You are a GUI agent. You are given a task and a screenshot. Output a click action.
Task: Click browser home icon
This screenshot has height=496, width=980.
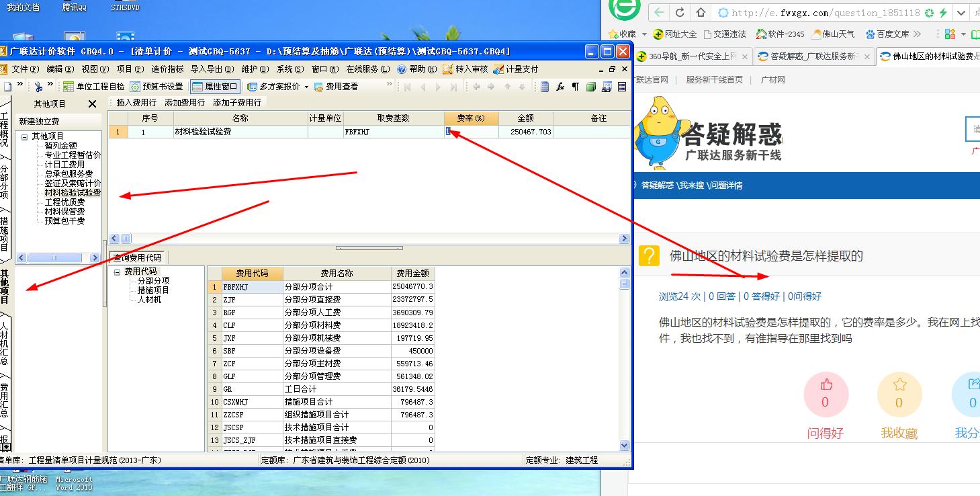point(701,12)
